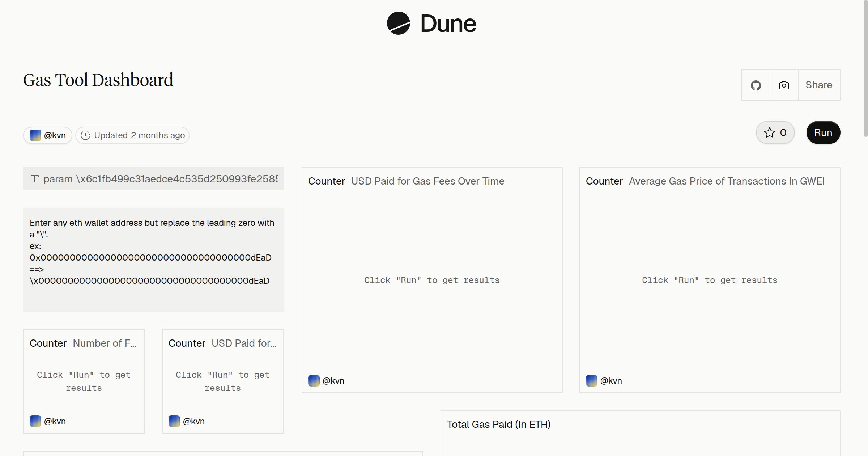Click the example 0x...dEaD address text
This screenshot has height=456, width=868.
[x=150, y=258]
